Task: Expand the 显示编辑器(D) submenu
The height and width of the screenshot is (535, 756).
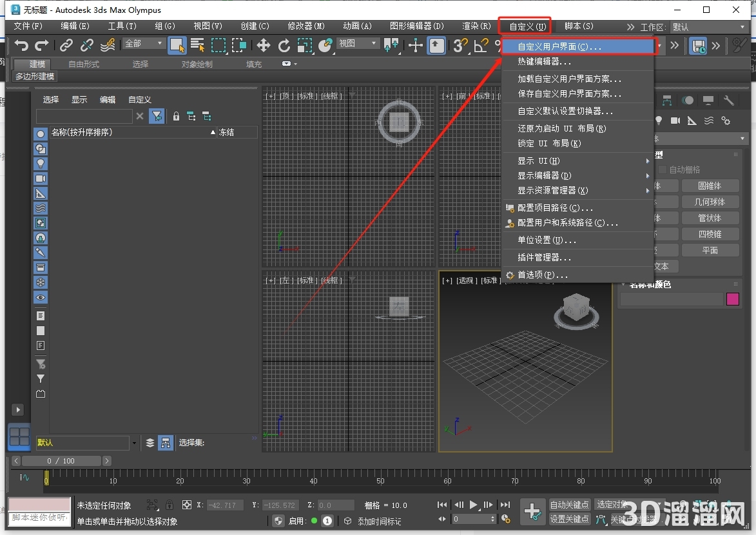Action: click(577, 175)
